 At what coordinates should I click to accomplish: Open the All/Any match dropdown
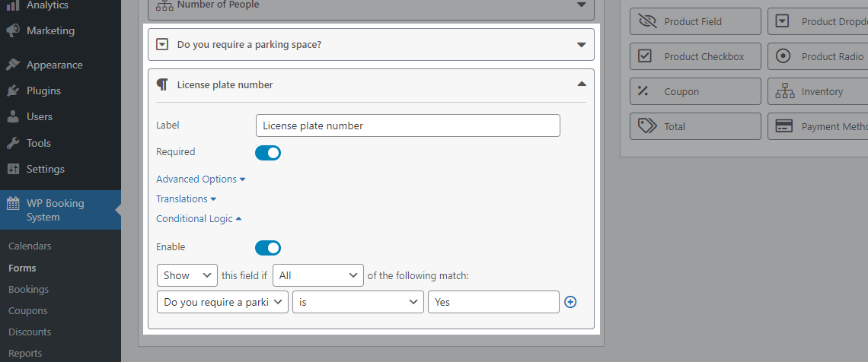point(319,275)
